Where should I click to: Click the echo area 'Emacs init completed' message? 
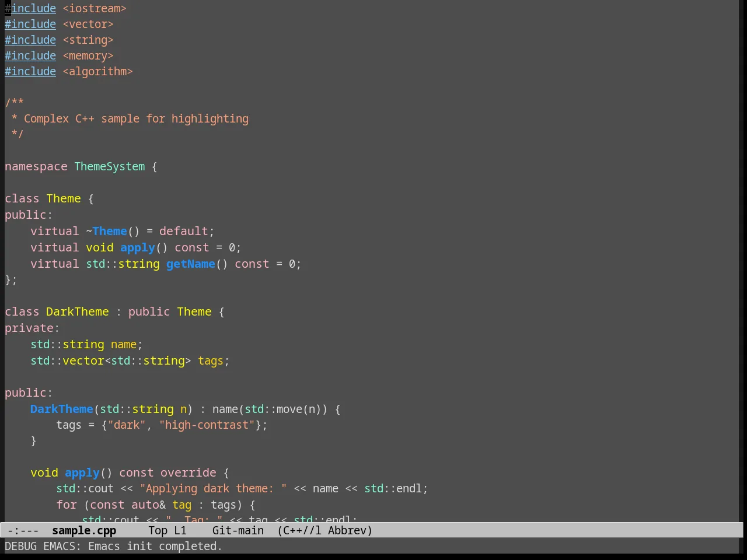pos(113,547)
